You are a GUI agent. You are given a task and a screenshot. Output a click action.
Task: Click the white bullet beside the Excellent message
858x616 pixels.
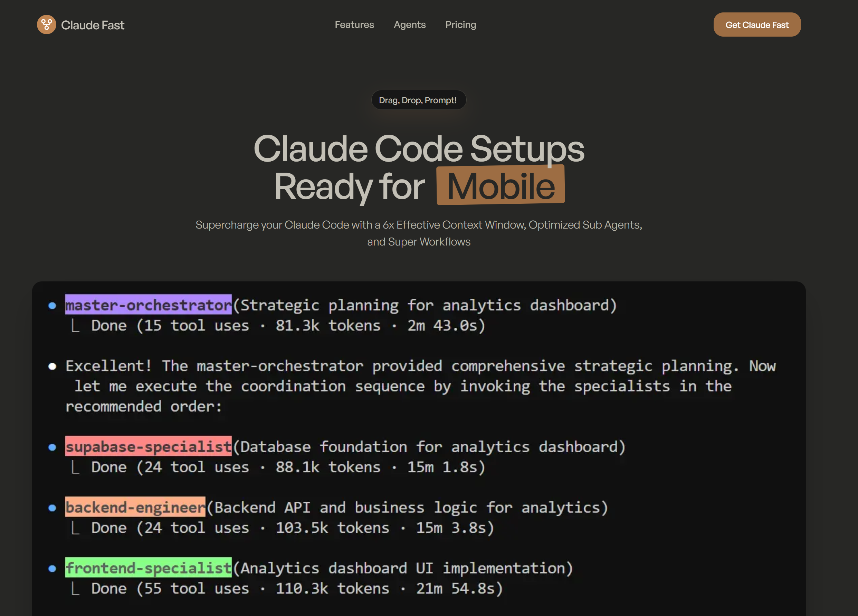point(52,366)
